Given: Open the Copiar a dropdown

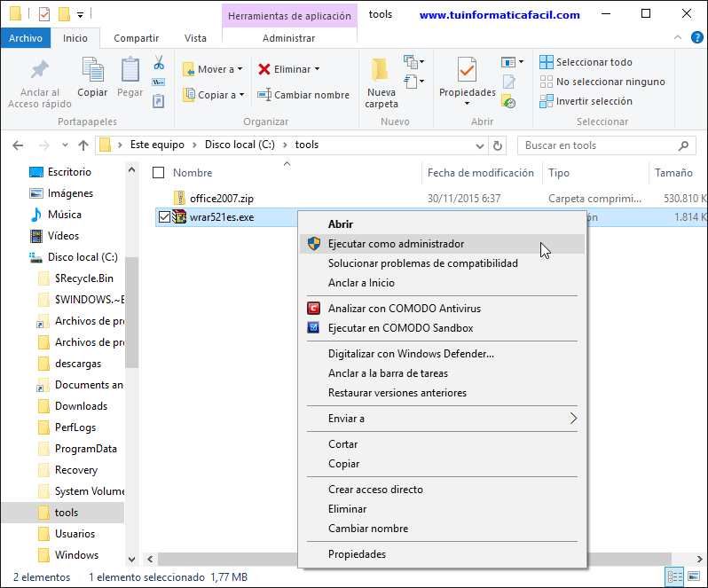Looking at the screenshot, I should pyautogui.click(x=214, y=95).
